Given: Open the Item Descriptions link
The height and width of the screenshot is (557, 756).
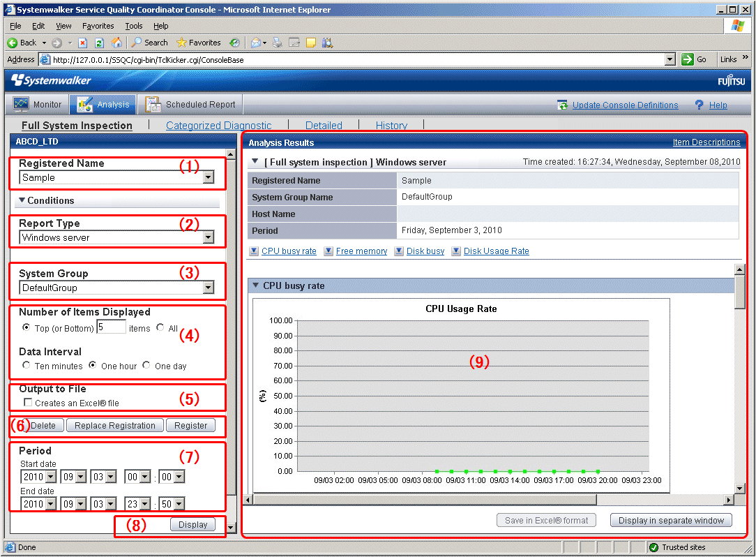Looking at the screenshot, I should (706, 142).
